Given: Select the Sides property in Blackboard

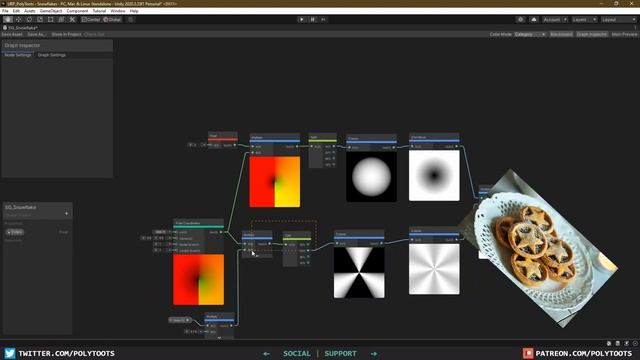Looking at the screenshot, I should [15, 232].
